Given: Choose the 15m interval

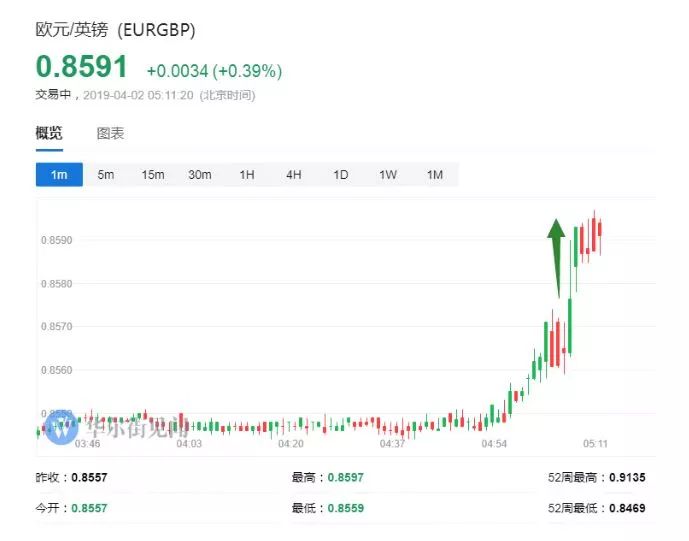Looking at the screenshot, I should pyautogui.click(x=153, y=174).
